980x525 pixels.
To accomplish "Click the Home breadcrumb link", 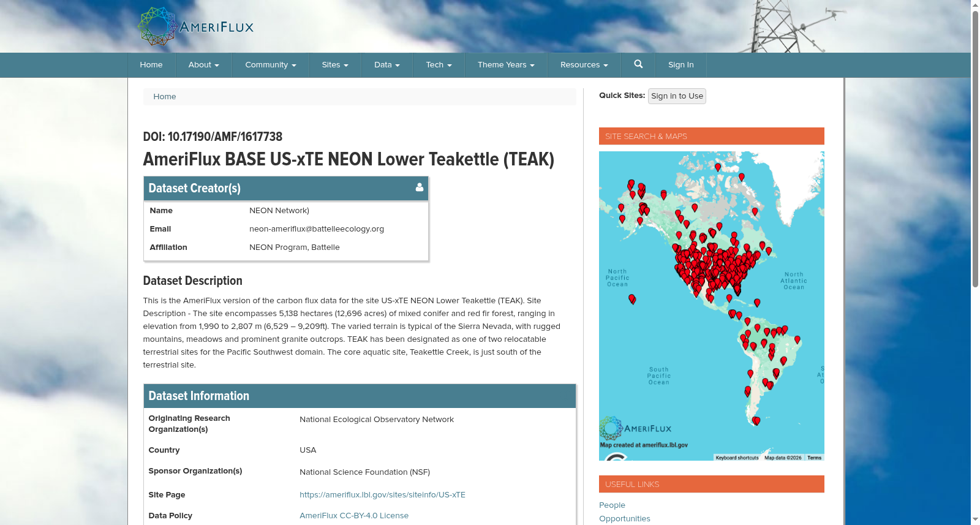I will tap(165, 97).
